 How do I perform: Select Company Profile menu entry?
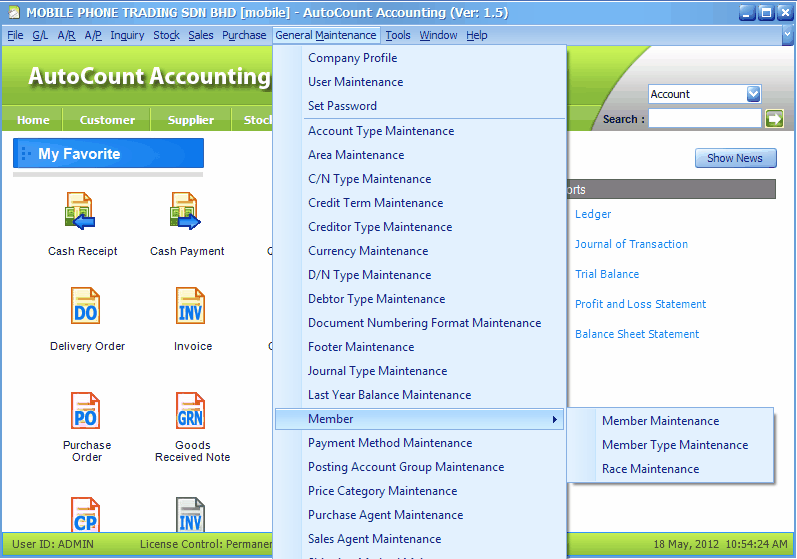click(420, 58)
